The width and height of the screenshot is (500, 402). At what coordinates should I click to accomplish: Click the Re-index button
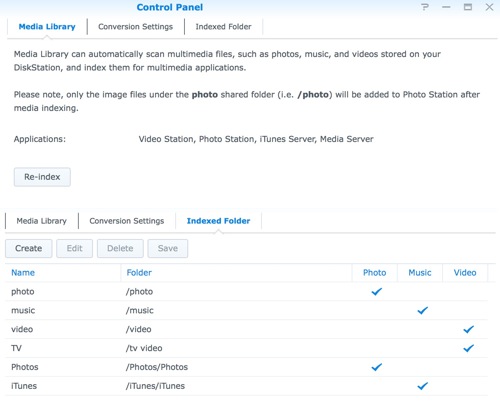pos(42,177)
